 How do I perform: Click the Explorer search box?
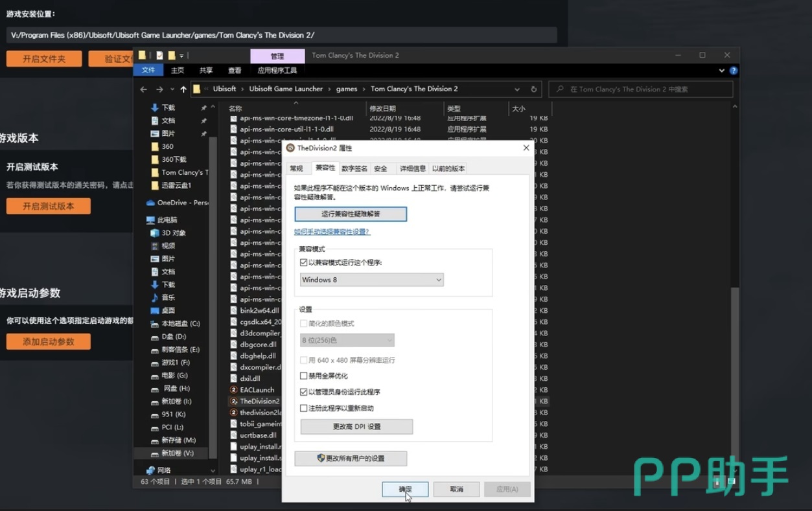[641, 89]
